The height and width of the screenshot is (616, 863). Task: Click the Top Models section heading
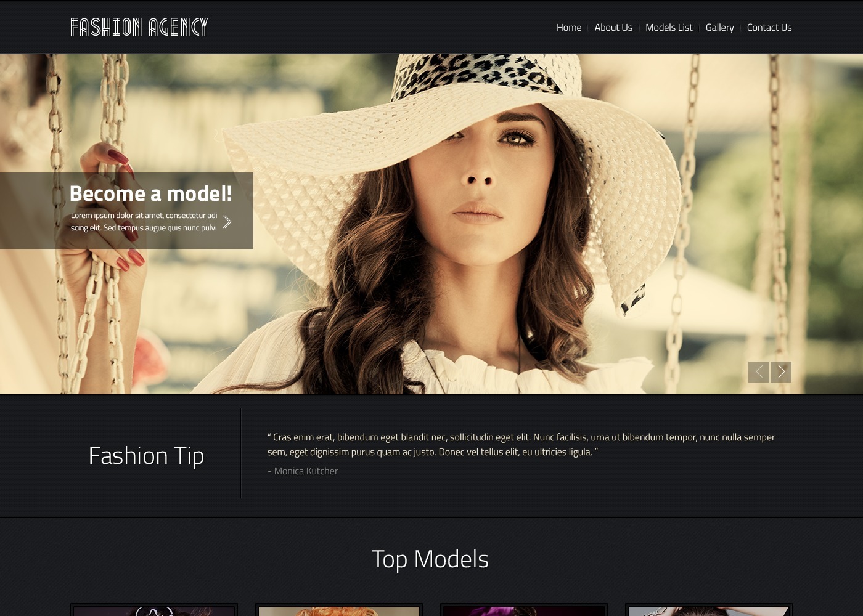tap(430, 559)
